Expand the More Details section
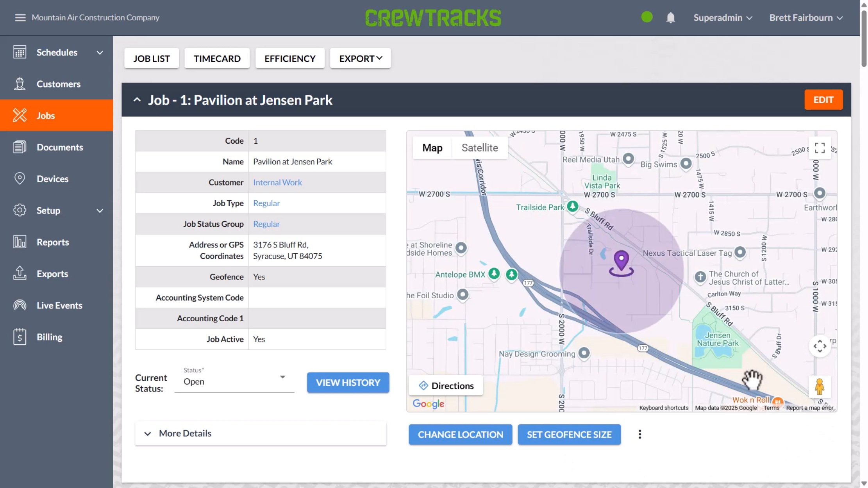The height and width of the screenshot is (488, 868). [x=261, y=433]
